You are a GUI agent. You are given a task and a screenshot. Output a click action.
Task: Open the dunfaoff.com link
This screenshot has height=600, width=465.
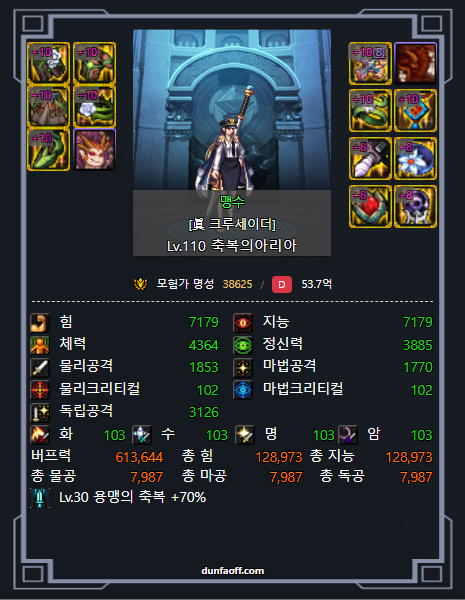232,571
